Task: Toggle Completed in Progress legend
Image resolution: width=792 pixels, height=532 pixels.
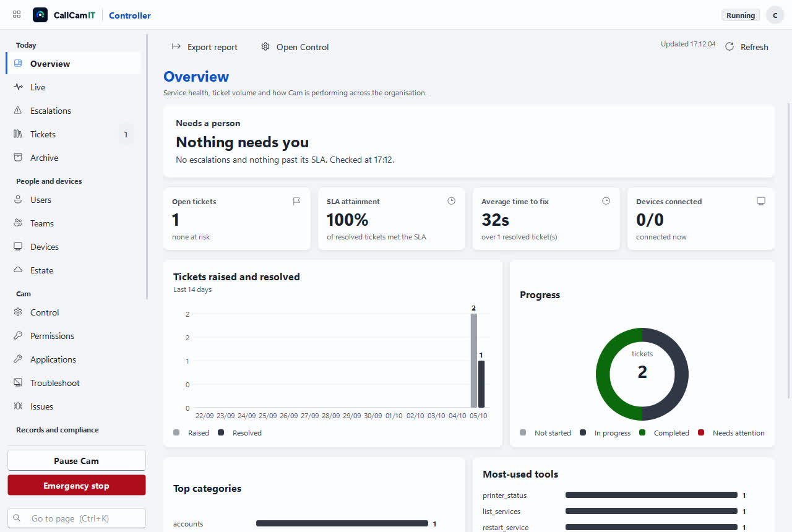Action: [x=664, y=433]
